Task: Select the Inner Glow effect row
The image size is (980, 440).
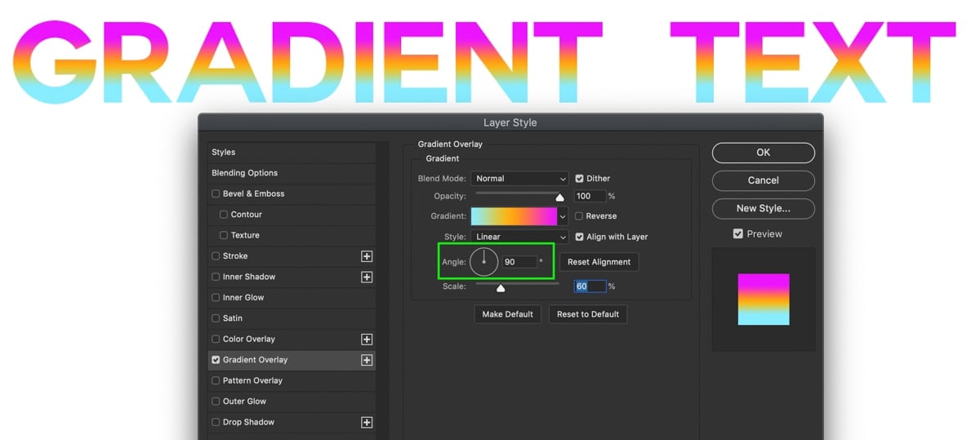Action: tap(292, 298)
